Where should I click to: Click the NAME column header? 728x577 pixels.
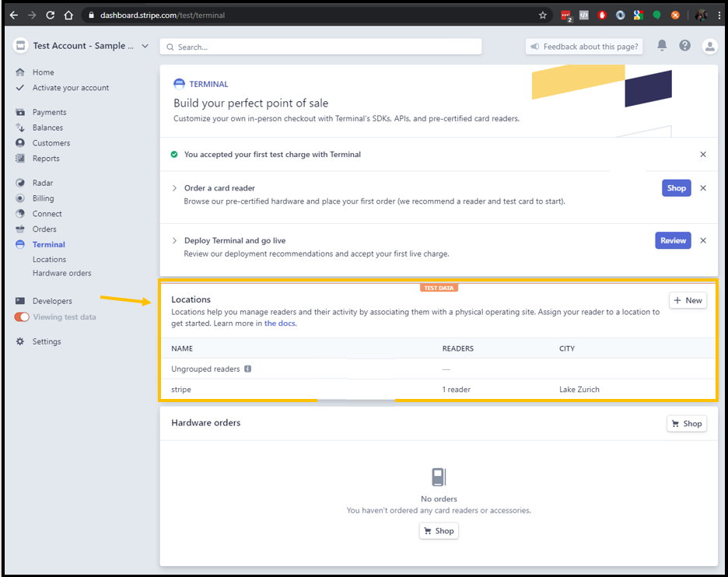[182, 348]
